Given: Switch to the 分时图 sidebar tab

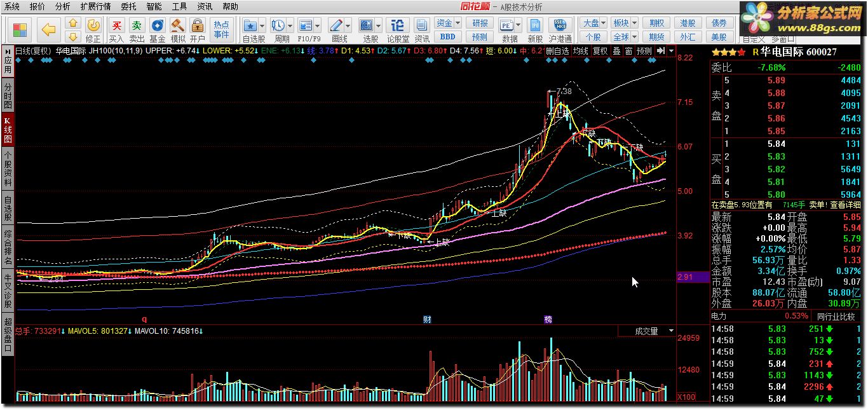Looking at the screenshot, I should 8,95.
